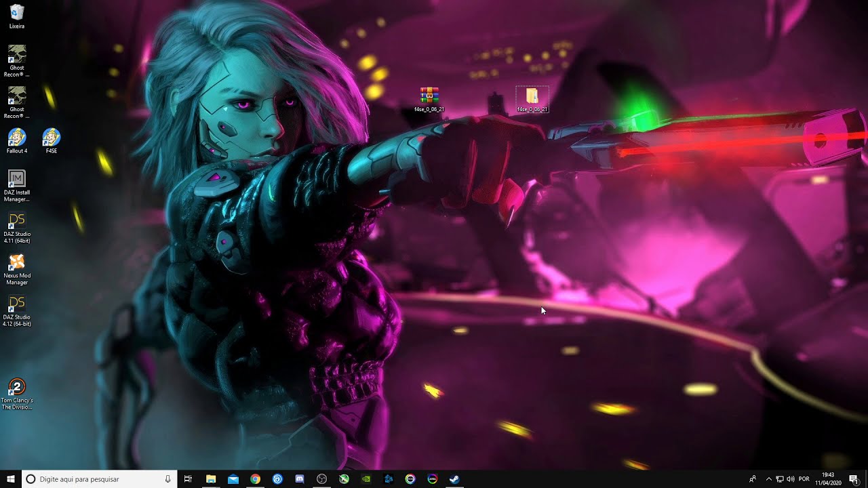This screenshot has width=868, height=488.
Task: Open Discord from the taskbar
Action: 300,479
